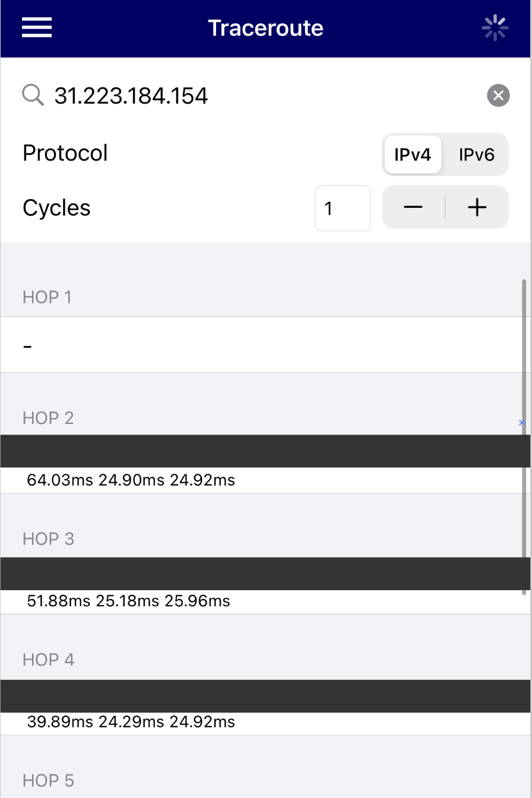Screen dimensions: 532x798
Task: Open the hamburger navigation menu
Action: coord(37,27)
